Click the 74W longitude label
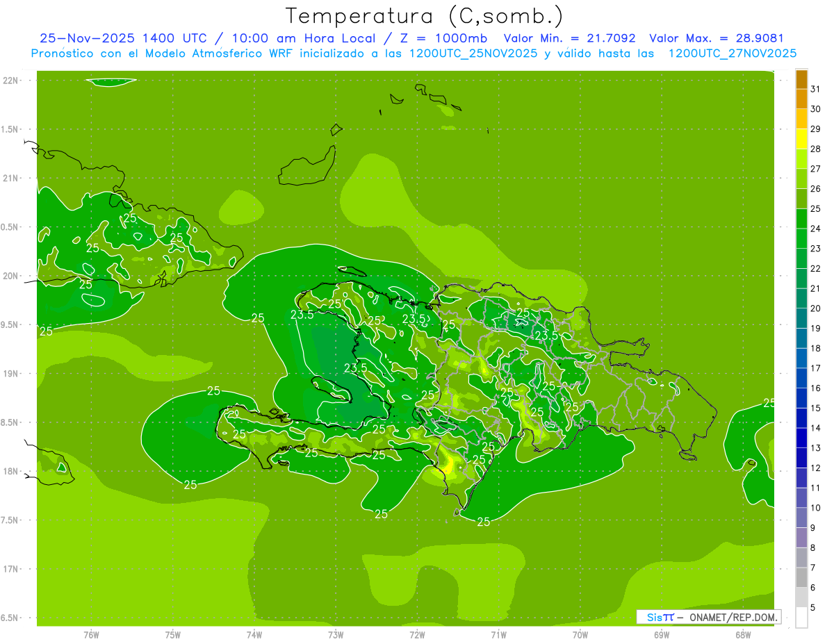The image size is (834, 644). 254,635
